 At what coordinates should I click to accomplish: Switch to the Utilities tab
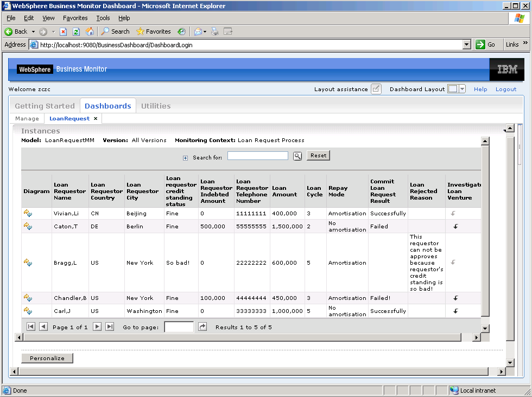coord(156,106)
